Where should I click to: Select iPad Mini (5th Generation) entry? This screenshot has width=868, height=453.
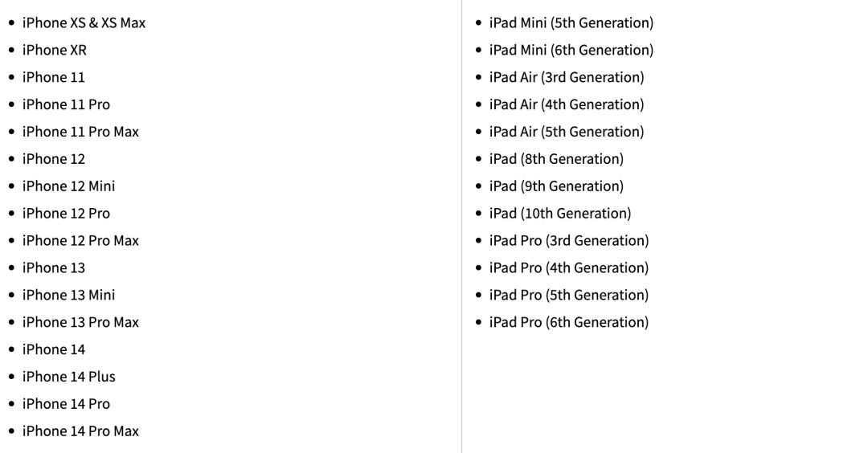(571, 22)
